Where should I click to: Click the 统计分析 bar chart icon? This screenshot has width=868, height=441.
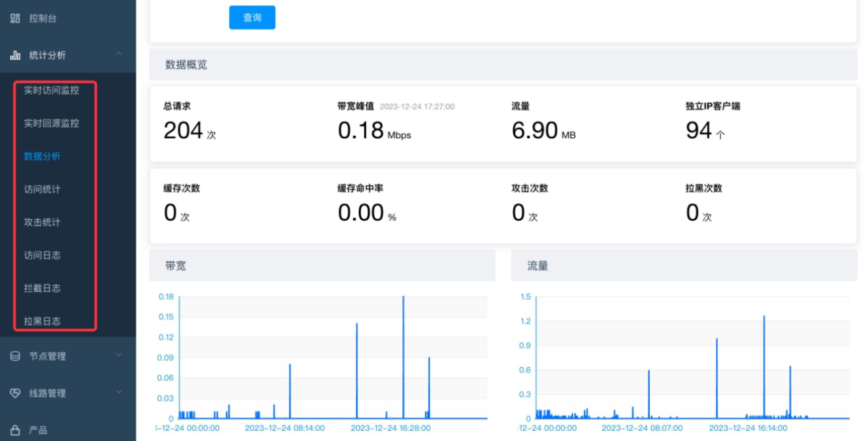tap(15, 55)
